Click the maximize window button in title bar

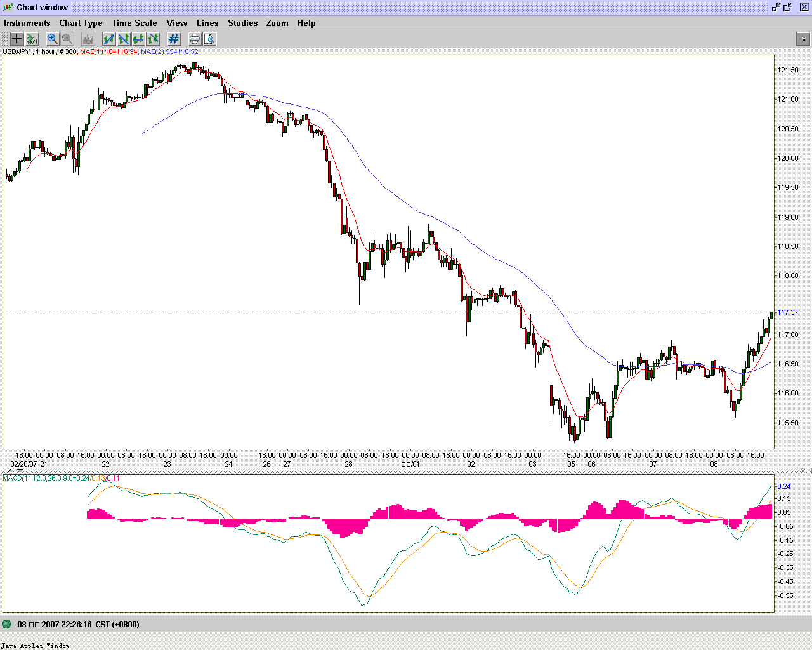pos(788,7)
